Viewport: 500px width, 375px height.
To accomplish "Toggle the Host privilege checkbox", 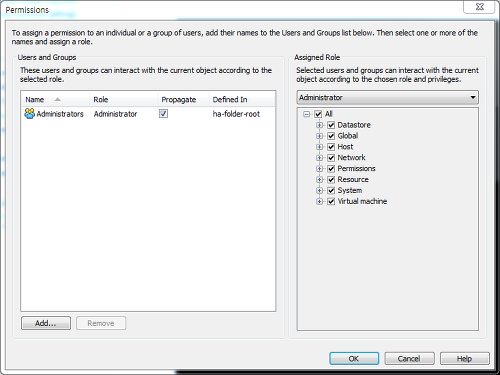I will click(331, 147).
